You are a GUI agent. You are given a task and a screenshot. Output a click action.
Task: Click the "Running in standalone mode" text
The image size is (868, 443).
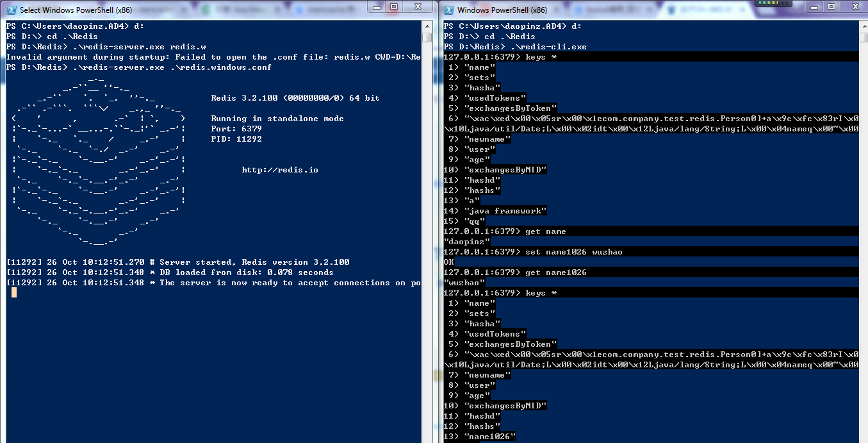coord(277,119)
